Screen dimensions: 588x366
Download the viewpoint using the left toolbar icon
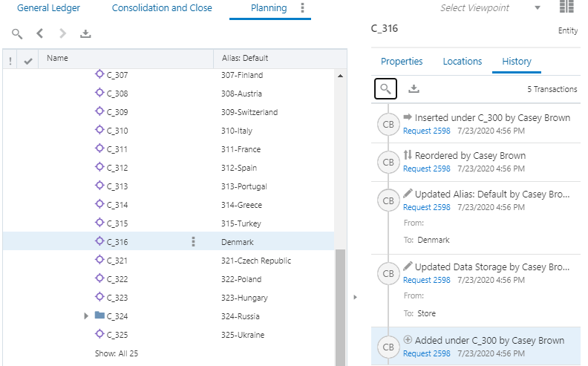85,34
